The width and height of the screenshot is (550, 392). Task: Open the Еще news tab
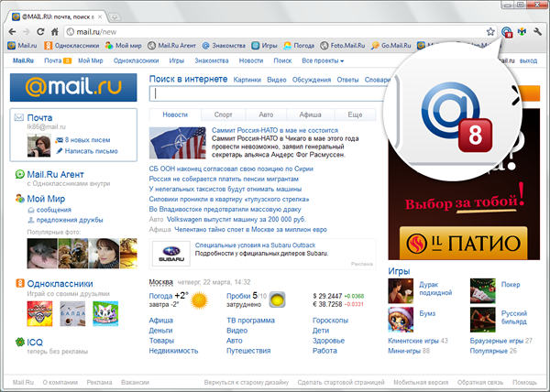[355, 114]
